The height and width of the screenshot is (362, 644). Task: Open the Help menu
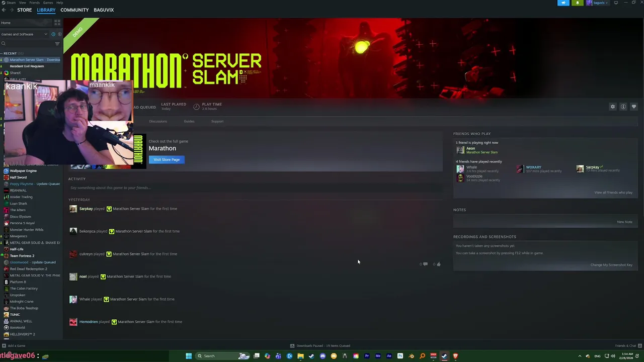(x=60, y=3)
